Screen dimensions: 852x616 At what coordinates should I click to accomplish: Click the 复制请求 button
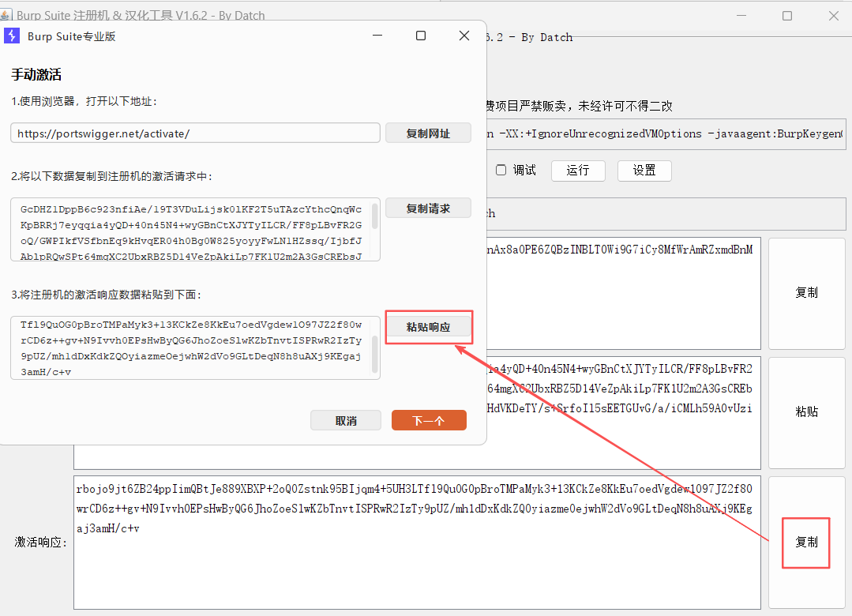tap(428, 208)
